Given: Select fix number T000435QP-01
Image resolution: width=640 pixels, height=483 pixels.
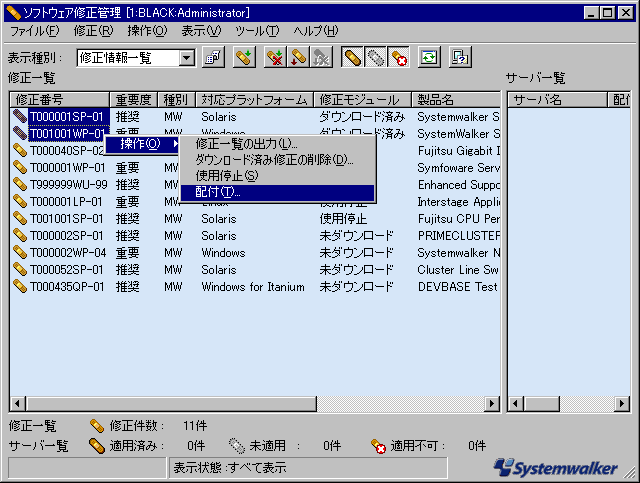Looking at the screenshot, I should (67, 287).
